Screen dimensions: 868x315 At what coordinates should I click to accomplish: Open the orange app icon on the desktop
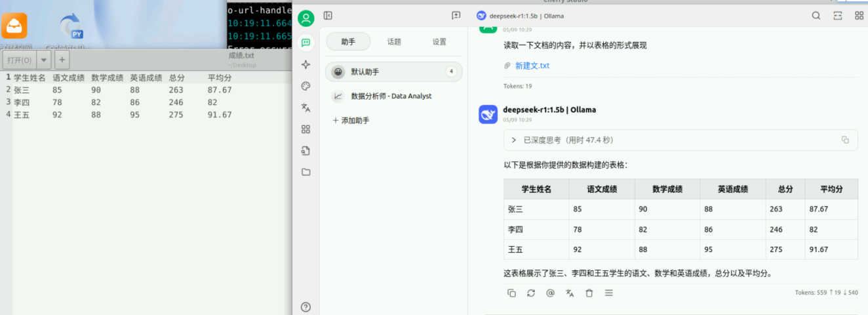tap(14, 26)
